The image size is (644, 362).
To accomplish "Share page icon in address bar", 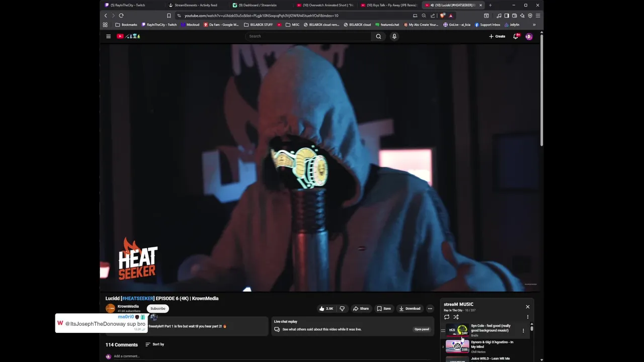I will (x=433, y=16).
